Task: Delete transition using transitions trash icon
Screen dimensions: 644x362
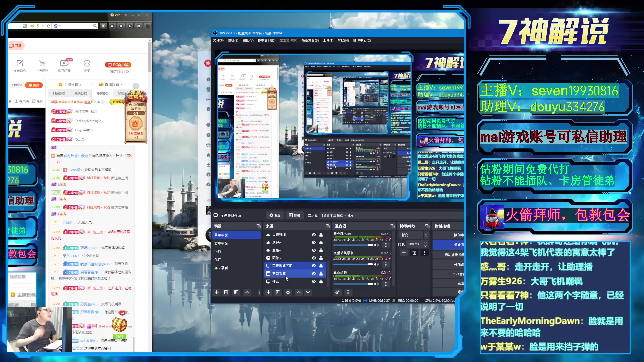Action: coord(414,253)
